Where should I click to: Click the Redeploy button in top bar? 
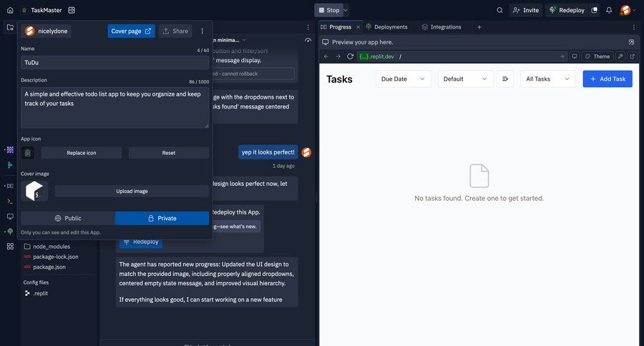(x=567, y=10)
